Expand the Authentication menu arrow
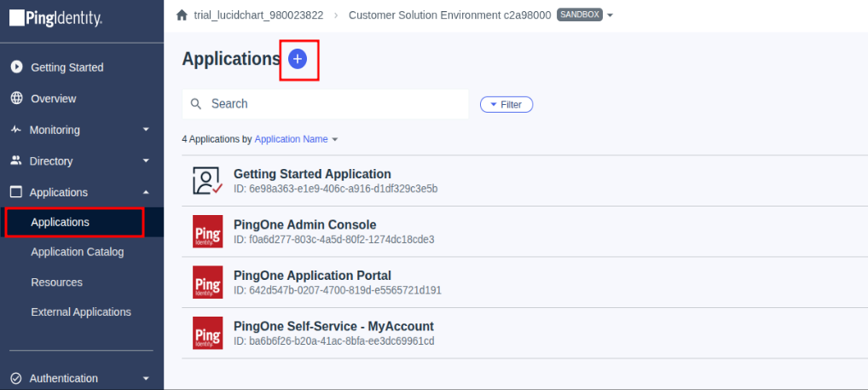The image size is (868, 390). click(x=146, y=378)
